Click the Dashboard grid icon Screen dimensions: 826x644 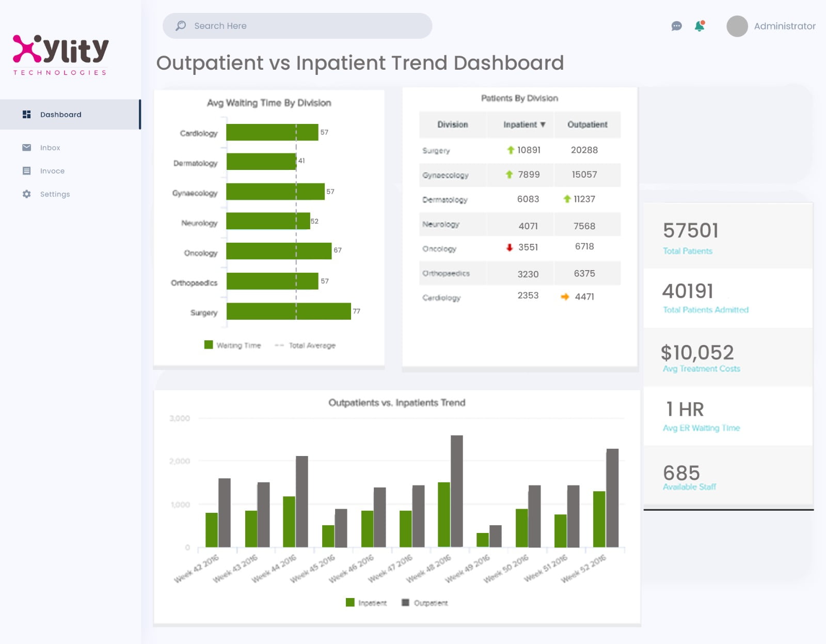coord(27,114)
